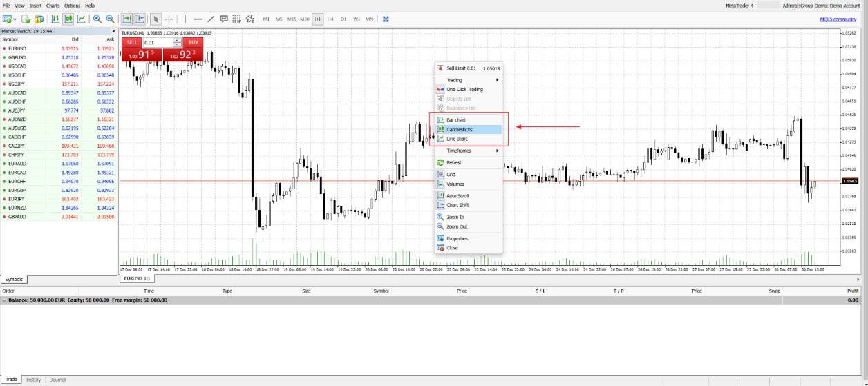Select the cursor arrow tool
The height and width of the screenshot is (386, 868).
(156, 19)
